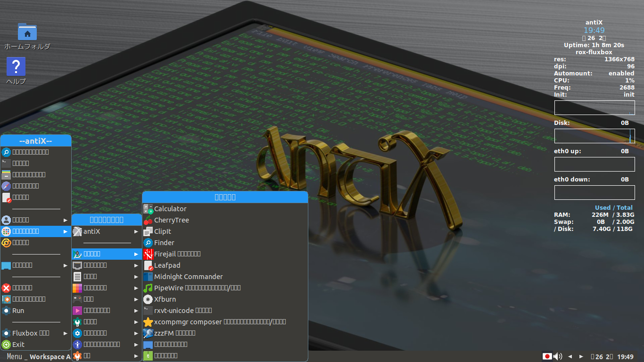Click the rxvt-unicode terminal icon

[148, 311]
